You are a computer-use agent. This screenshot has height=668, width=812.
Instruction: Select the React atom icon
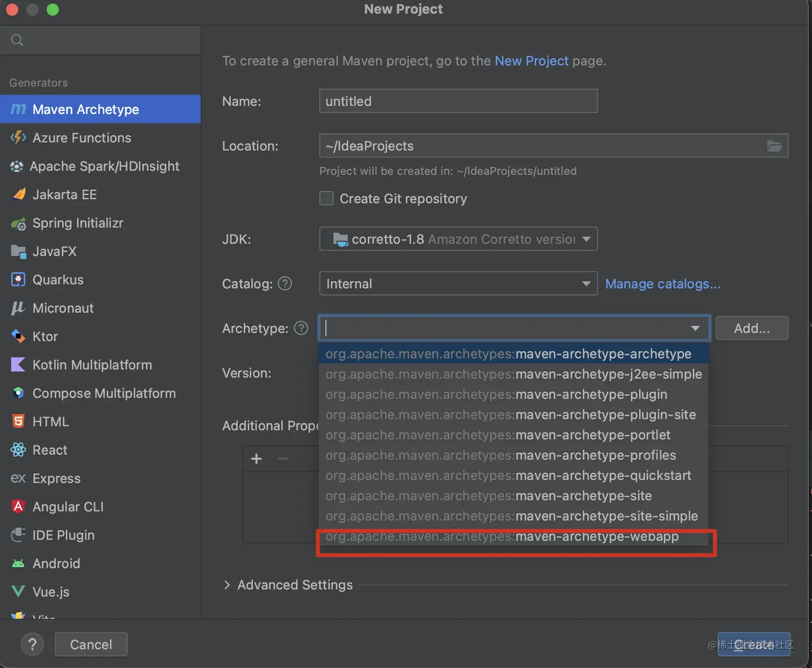pos(18,450)
